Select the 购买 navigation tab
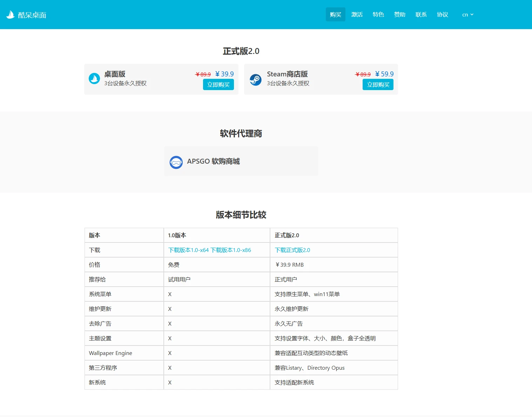 (x=335, y=14)
